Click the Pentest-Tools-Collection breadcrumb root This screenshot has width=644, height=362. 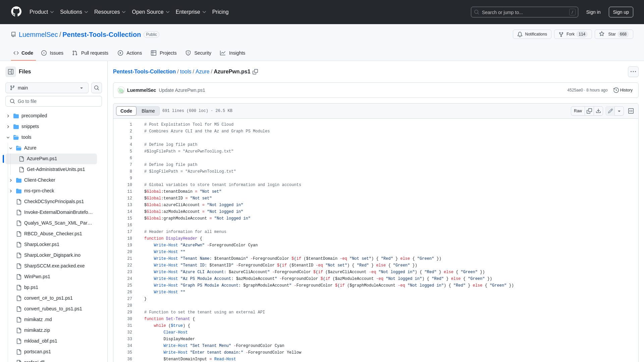point(144,72)
